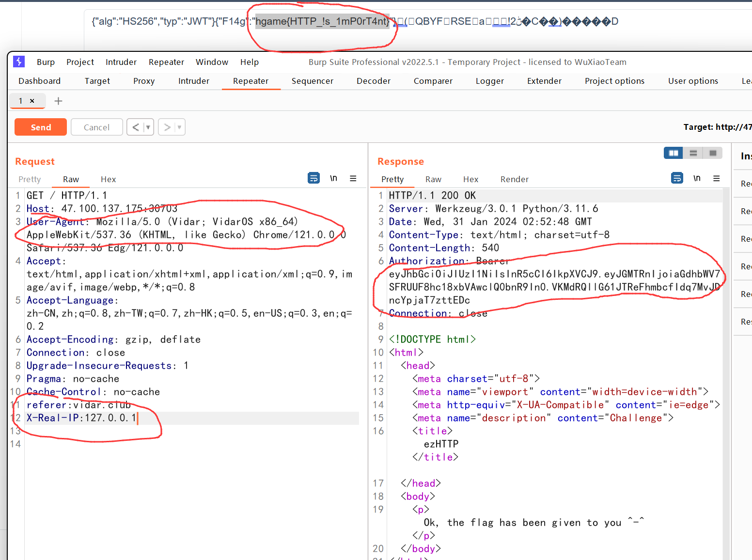
Task: Open Response panel hamburger options menu
Action: click(717, 178)
